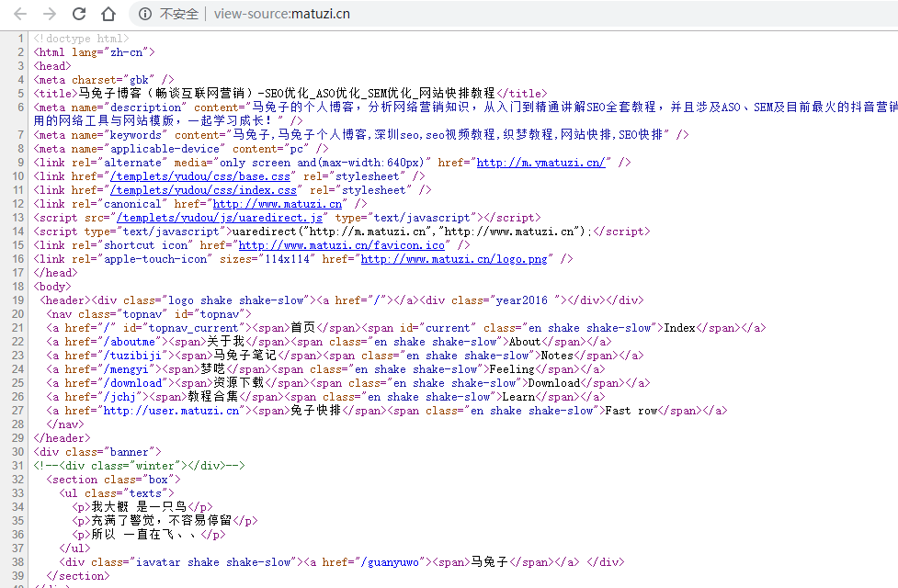Click the 首页 Index nav line
This screenshot has width=898, height=588.
coord(406,327)
